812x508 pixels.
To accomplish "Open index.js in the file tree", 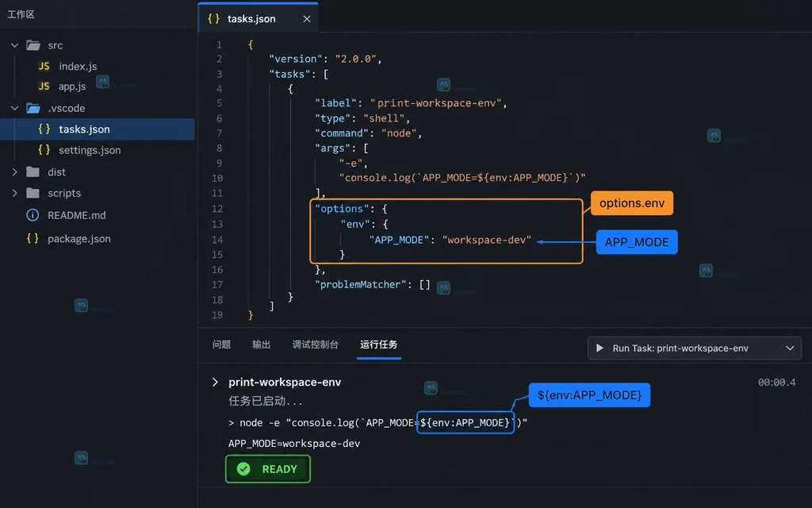I will [x=78, y=66].
